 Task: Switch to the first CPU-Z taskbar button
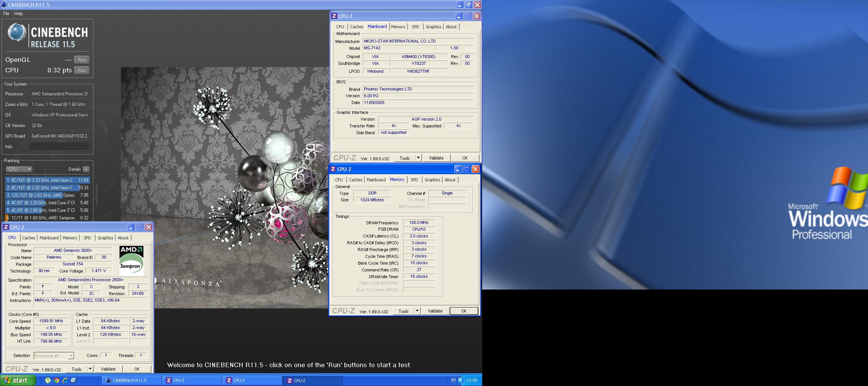tap(192, 380)
